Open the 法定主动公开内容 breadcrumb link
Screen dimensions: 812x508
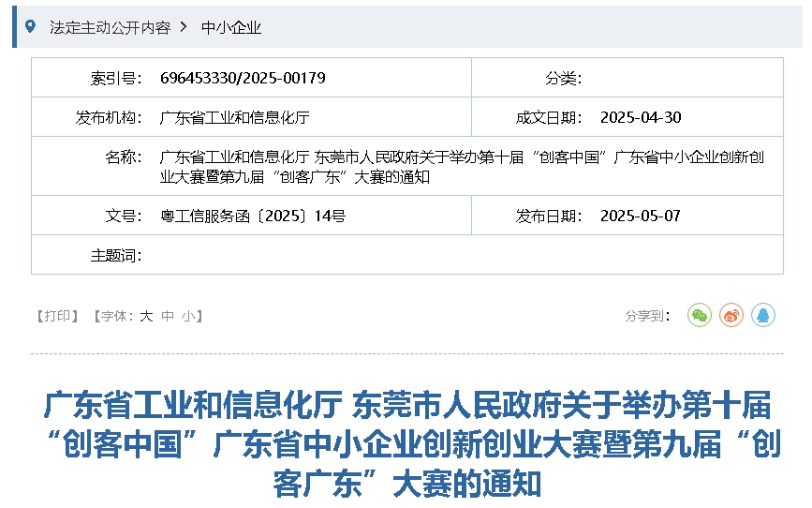tap(110, 27)
